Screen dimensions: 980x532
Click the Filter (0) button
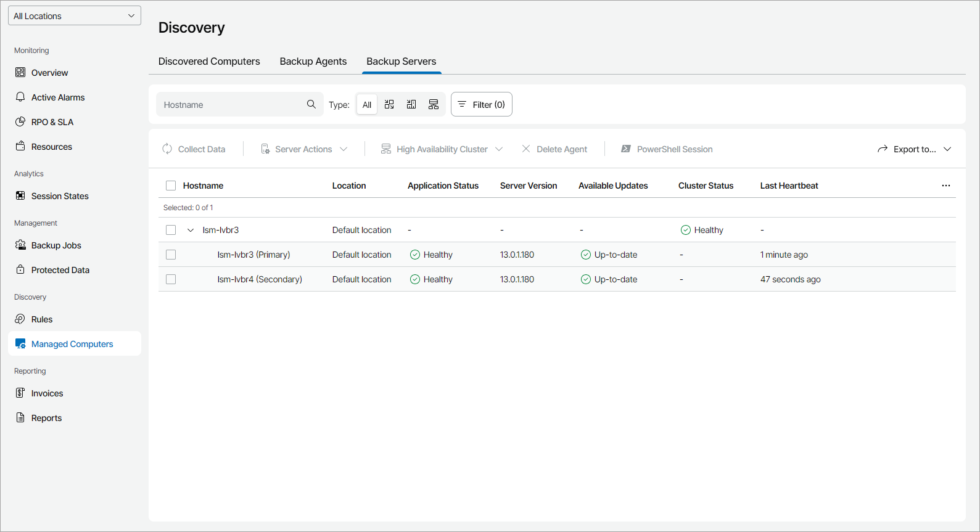pyautogui.click(x=482, y=104)
